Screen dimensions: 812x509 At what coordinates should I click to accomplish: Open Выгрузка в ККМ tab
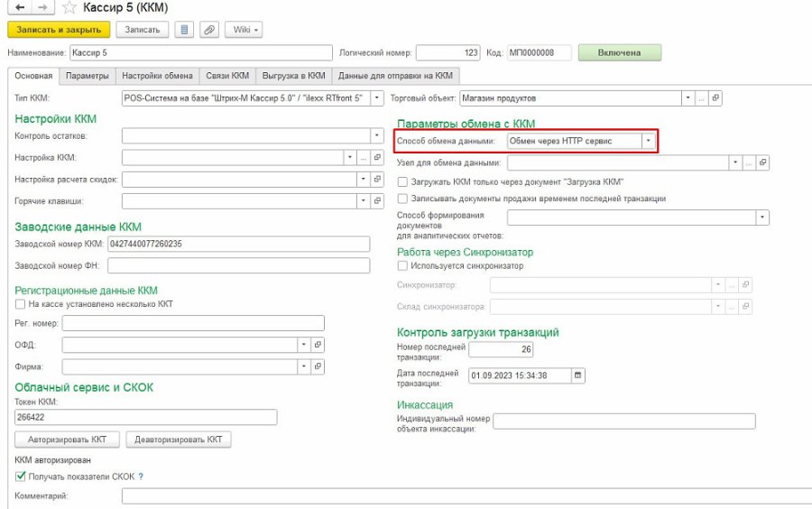point(293,76)
